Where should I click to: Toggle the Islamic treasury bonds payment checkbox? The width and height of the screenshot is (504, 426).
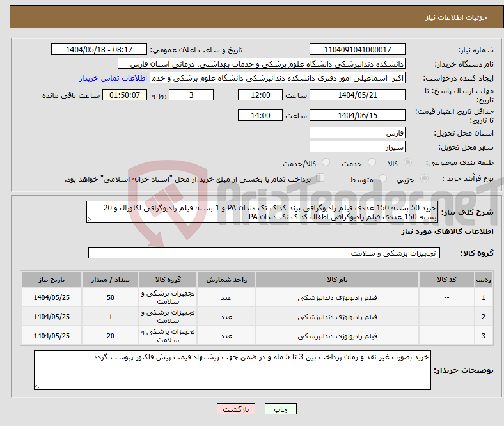pyautogui.click(x=320, y=178)
